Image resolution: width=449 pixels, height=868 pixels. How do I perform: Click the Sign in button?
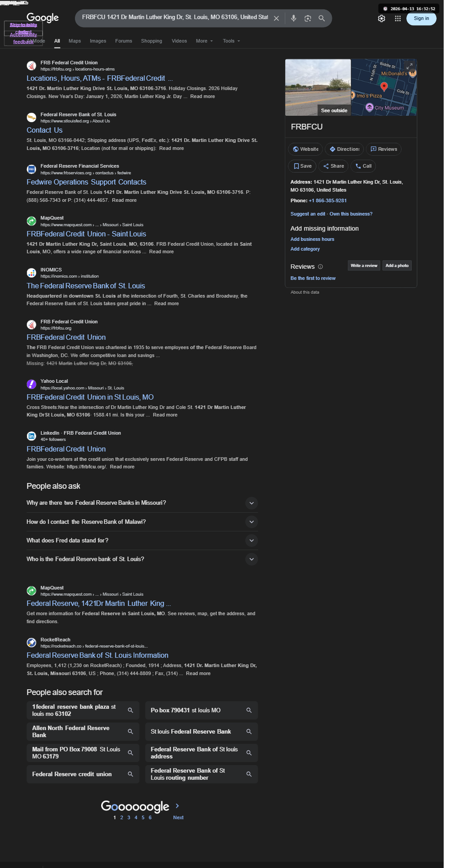(x=421, y=18)
